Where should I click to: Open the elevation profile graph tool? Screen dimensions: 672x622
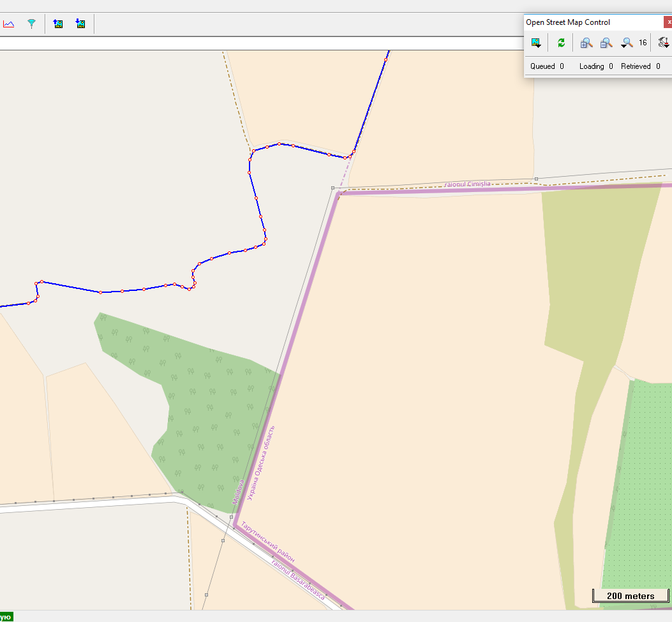(x=8, y=24)
